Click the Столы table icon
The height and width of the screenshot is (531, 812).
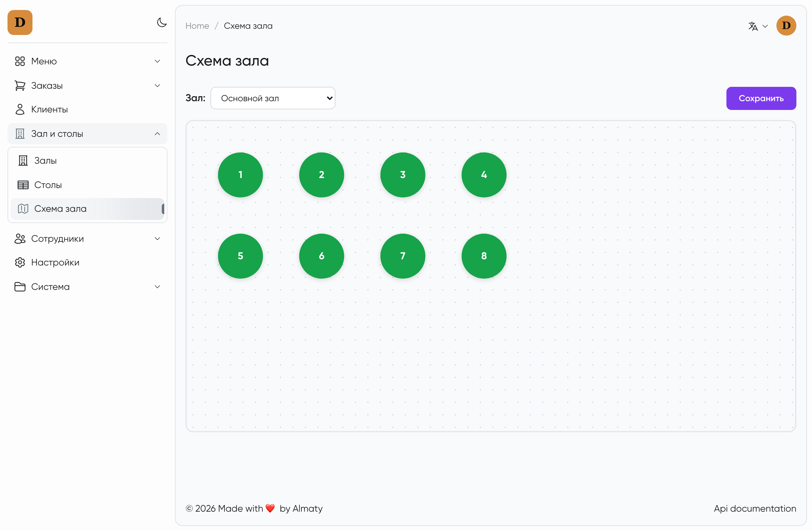click(x=23, y=185)
